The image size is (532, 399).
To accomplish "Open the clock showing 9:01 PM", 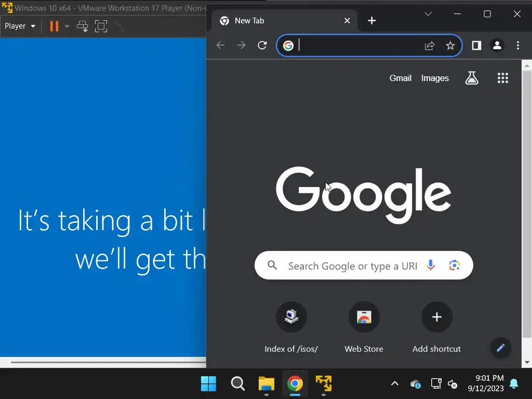I will [x=486, y=383].
